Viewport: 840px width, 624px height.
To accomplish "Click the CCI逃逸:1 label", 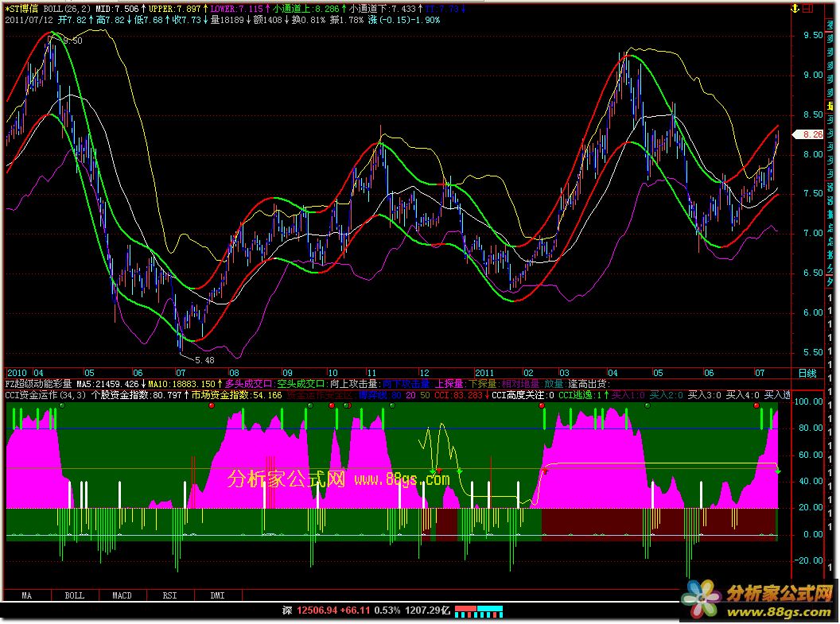I will (580, 395).
